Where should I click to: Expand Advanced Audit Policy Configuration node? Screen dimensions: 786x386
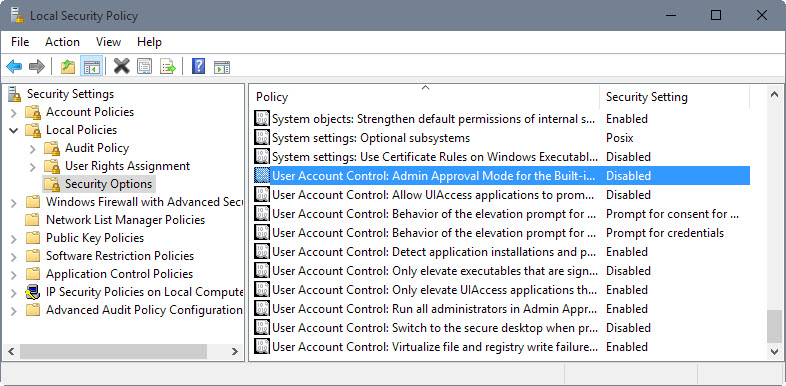[14, 311]
